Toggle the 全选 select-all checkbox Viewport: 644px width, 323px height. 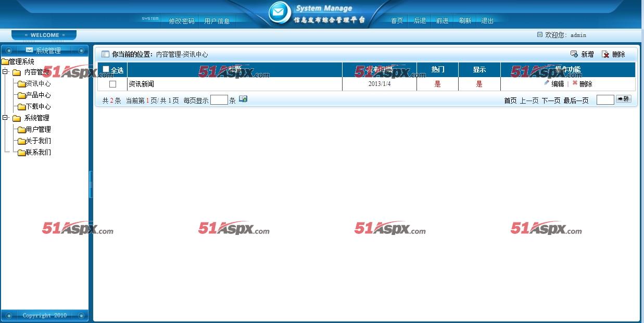[x=106, y=69]
